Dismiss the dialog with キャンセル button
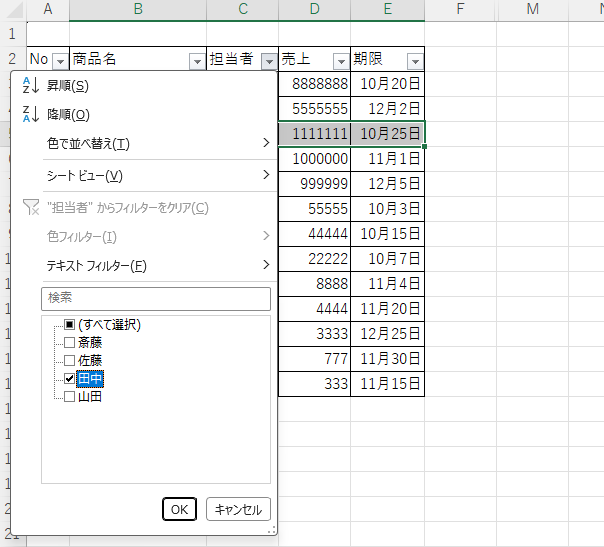The image size is (604, 547). pyautogui.click(x=238, y=509)
